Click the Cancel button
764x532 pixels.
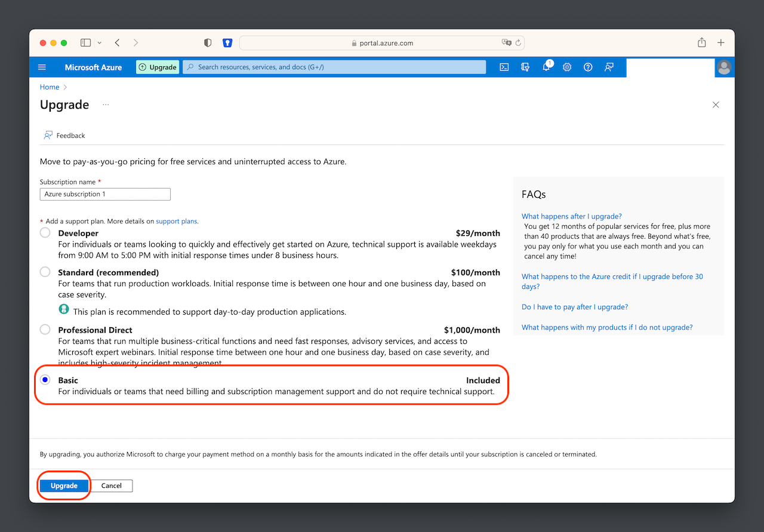click(112, 486)
